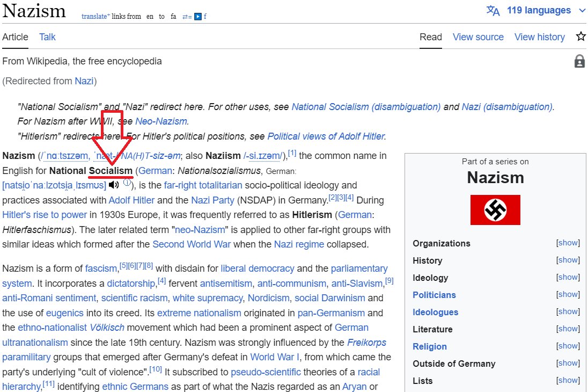Open the ethnic Germans link
588x392 pixels.
pyautogui.click(x=135, y=387)
